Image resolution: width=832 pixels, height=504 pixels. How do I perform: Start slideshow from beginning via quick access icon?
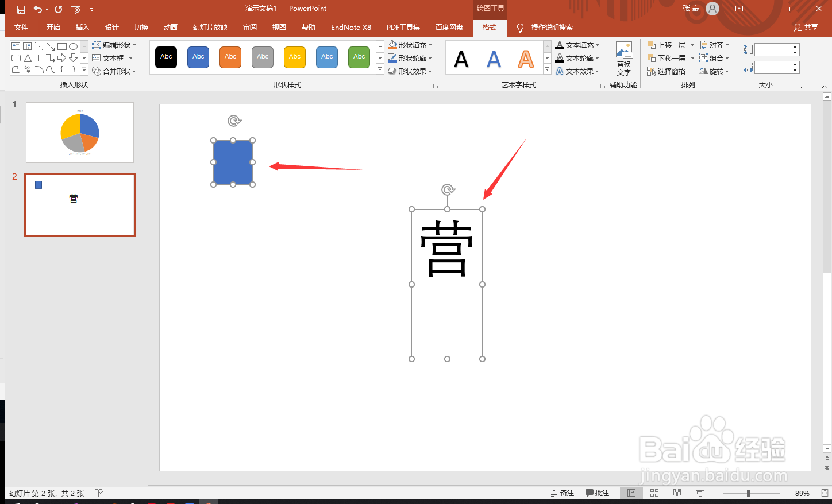coord(75,9)
